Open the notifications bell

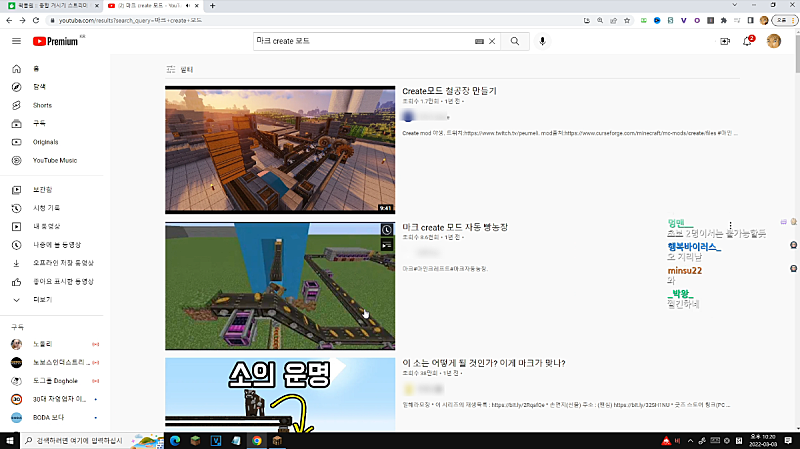click(747, 41)
